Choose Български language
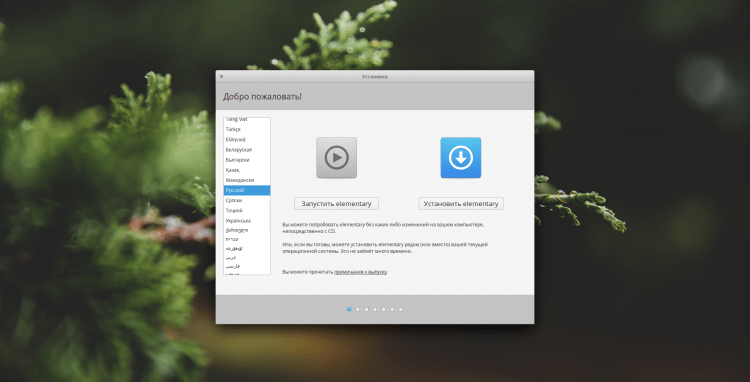The height and width of the screenshot is (382, 750). [x=247, y=160]
